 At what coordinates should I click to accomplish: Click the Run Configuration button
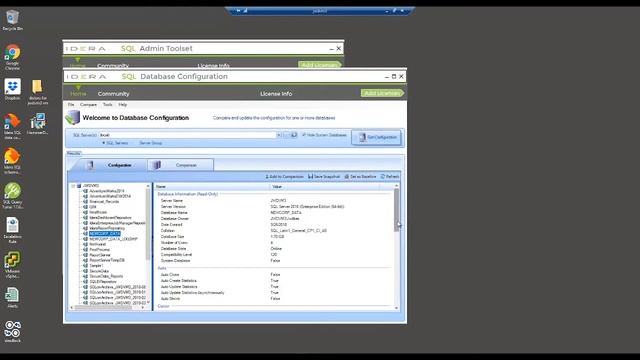pos(376,137)
